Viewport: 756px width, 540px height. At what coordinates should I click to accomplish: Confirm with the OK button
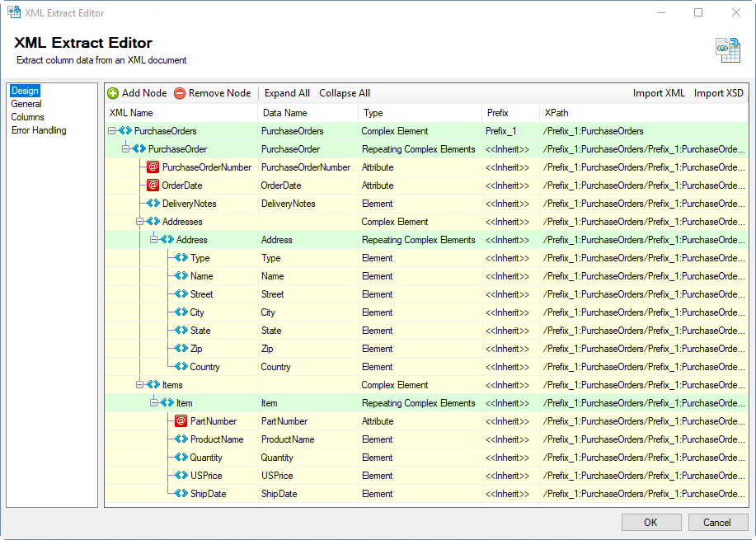tap(651, 522)
